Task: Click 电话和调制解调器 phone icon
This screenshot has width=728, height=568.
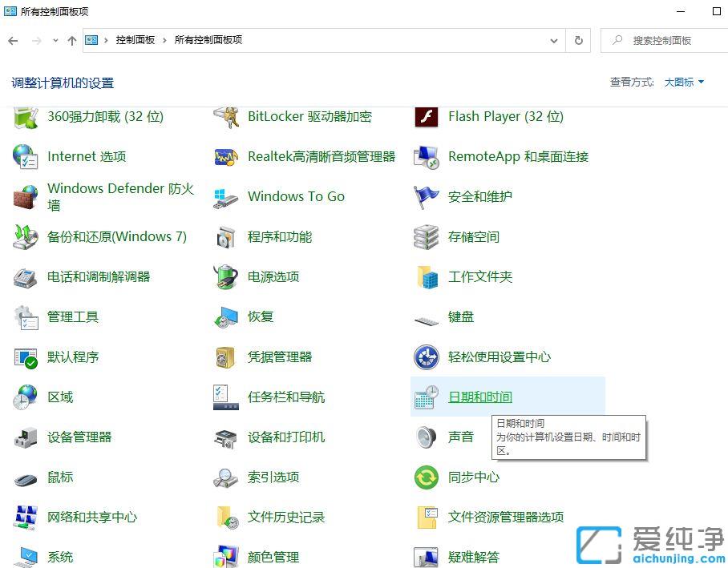Action: [26, 277]
